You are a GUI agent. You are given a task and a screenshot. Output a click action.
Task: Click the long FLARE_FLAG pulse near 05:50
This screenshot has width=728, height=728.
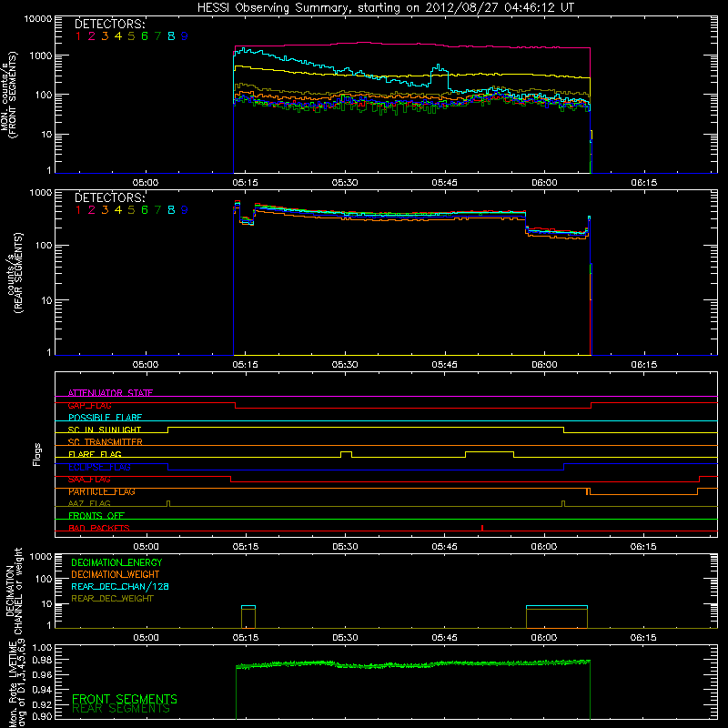pyautogui.click(x=490, y=454)
